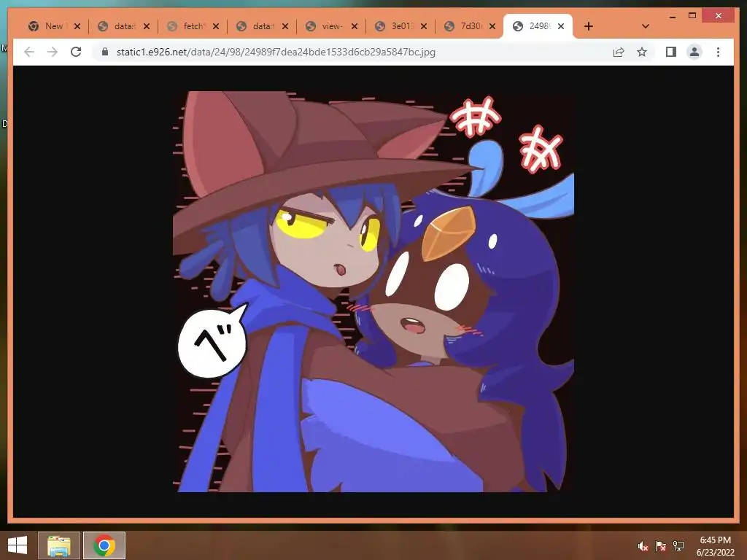
Task: Minimize the Chrome window
Action: [x=673, y=16]
